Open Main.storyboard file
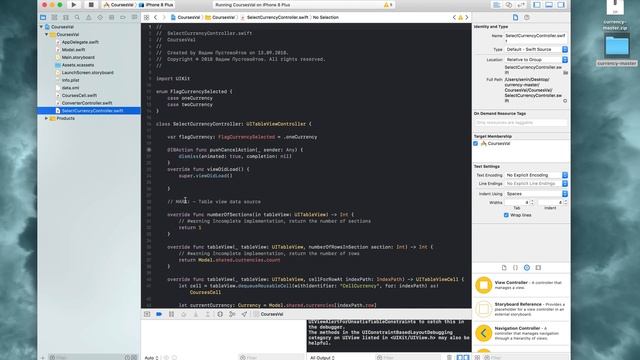Viewport: 640px width, 360px height. point(78,58)
